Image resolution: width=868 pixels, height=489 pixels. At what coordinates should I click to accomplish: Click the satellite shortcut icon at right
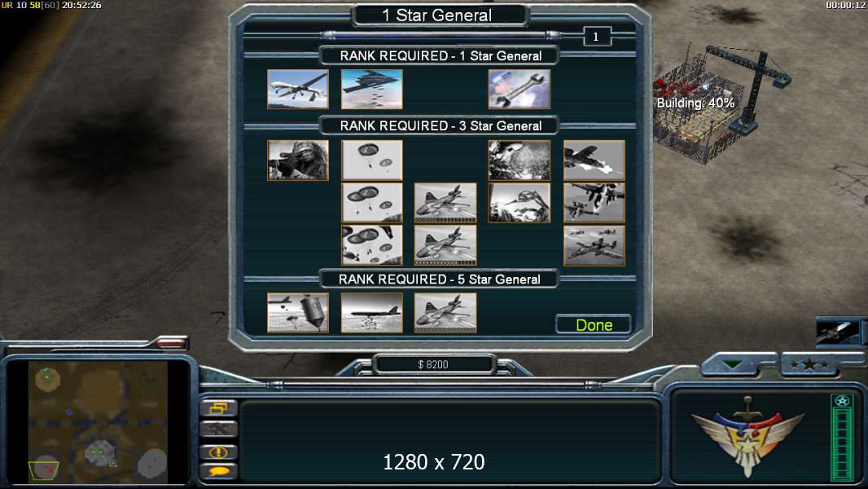point(838,332)
